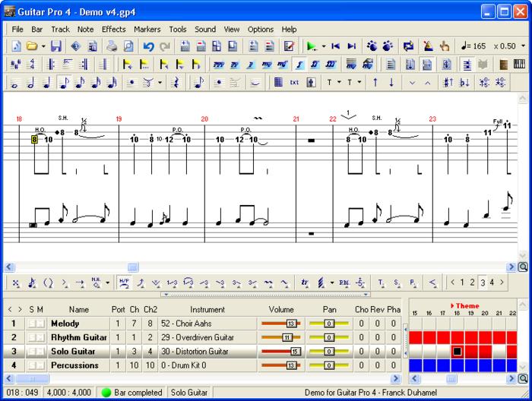Set dynamic to fff
This screenshot has width=532, height=401.
[x=331, y=64]
